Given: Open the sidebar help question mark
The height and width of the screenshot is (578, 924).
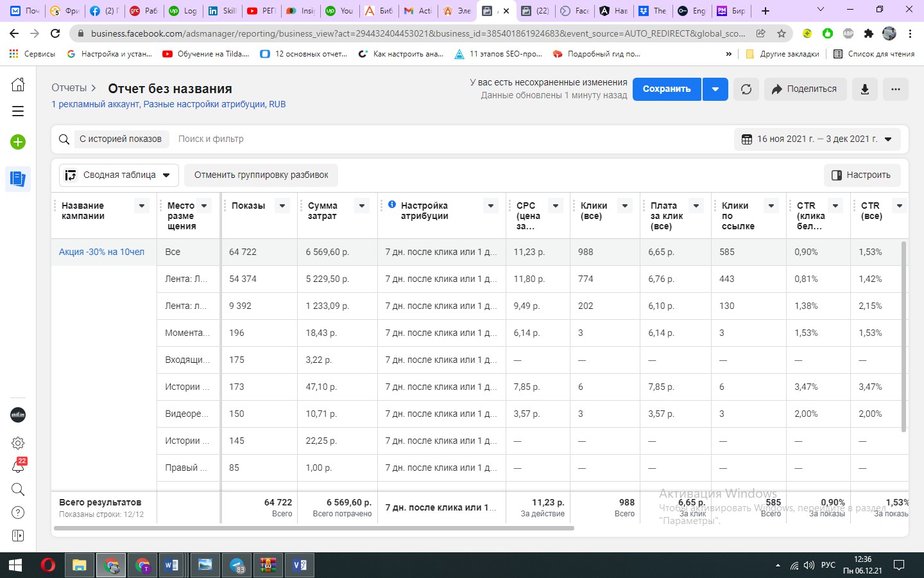Looking at the screenshot, I should tap(18, 512).
